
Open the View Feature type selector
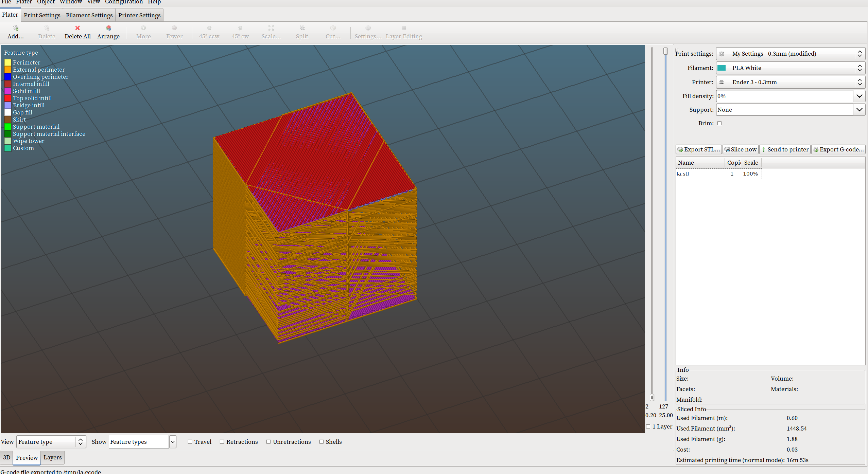pos(51,442)
